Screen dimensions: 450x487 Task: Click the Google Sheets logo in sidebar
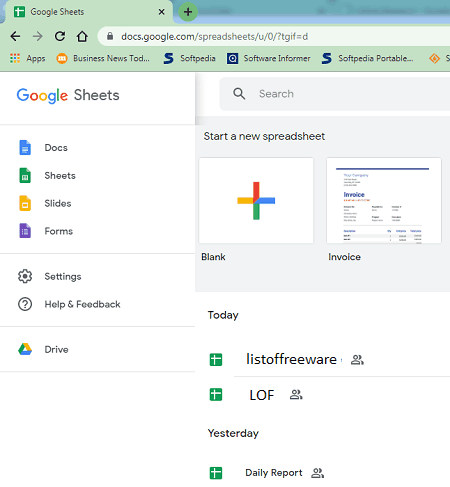[68, 95]
